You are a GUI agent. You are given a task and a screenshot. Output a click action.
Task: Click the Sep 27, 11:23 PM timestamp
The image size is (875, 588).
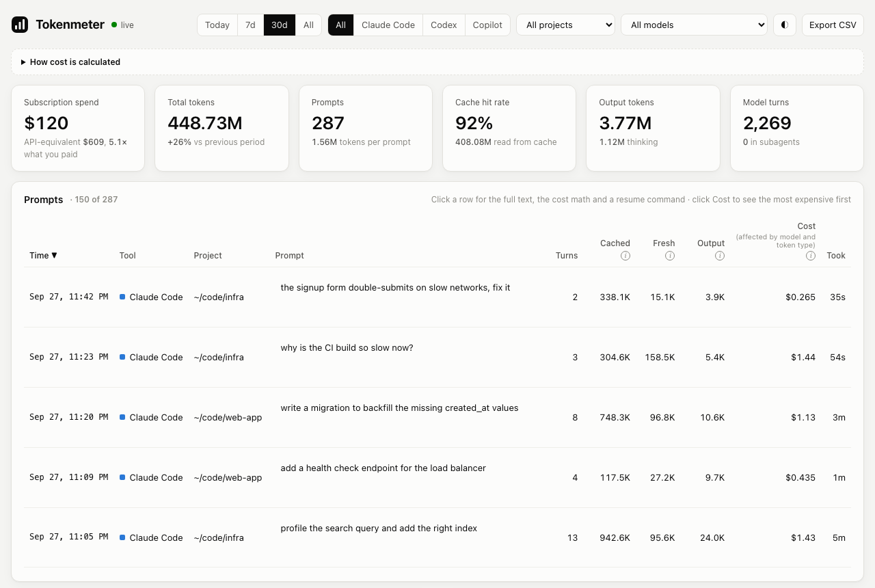coord(68,357)
